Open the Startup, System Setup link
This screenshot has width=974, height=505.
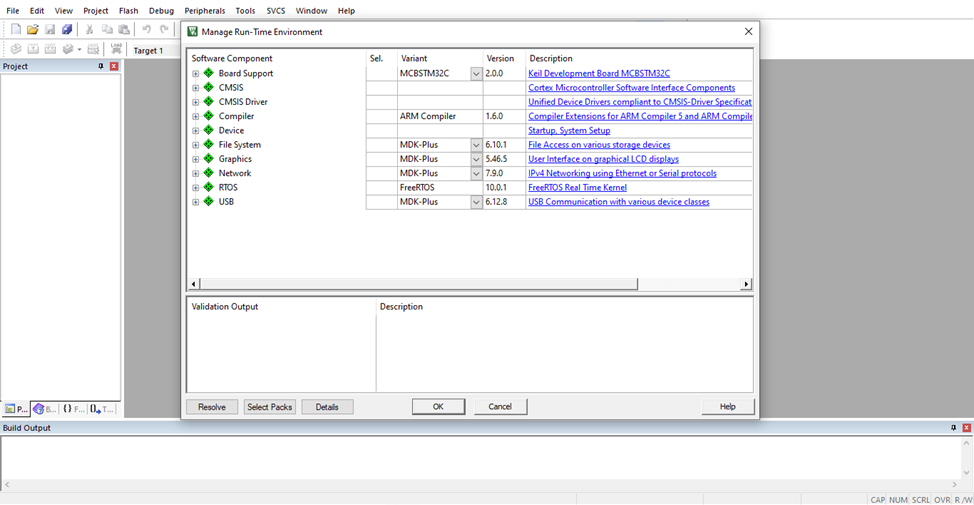(569, 130)
